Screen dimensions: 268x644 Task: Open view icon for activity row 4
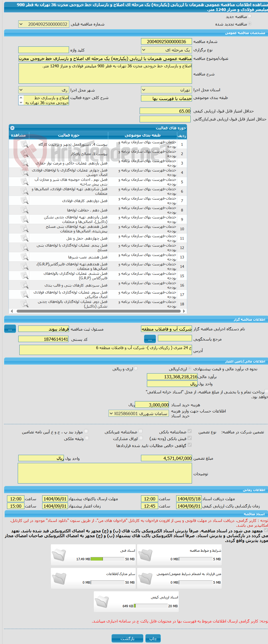[24, 173]
